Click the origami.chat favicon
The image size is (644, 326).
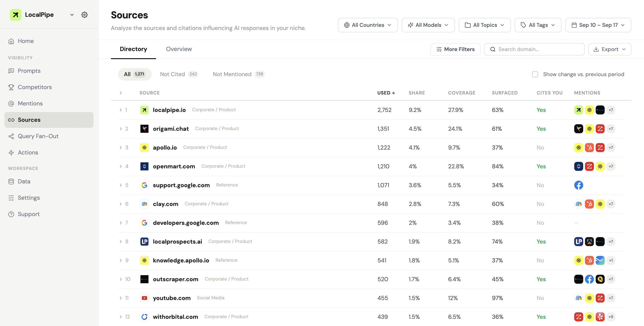144,129
